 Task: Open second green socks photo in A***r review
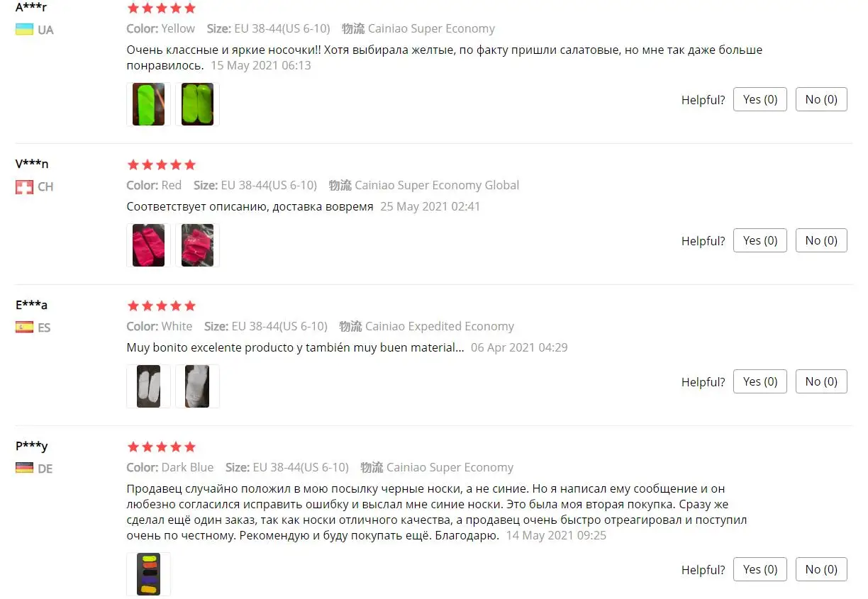point(197,104)
